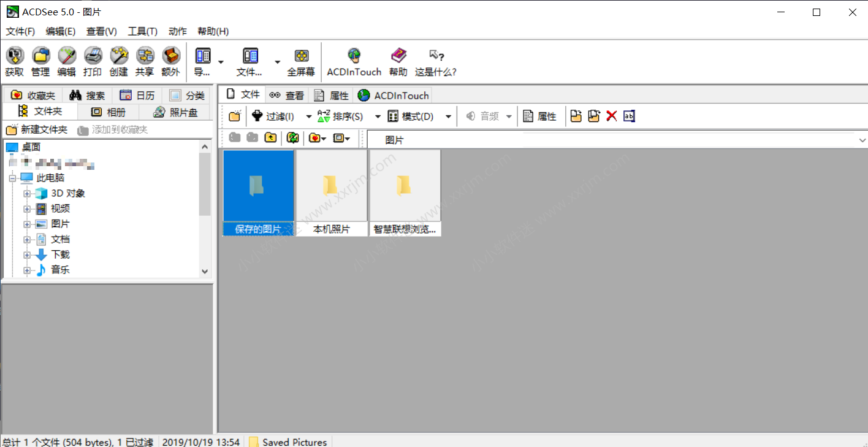Switch to the 搜索 tab

click(x=87, y=95)
